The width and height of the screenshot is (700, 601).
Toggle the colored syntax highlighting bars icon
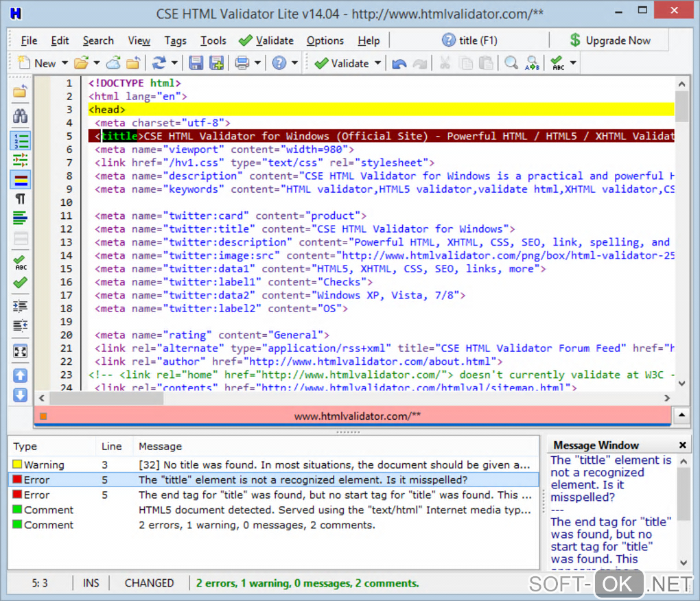(x=21, y=180)
